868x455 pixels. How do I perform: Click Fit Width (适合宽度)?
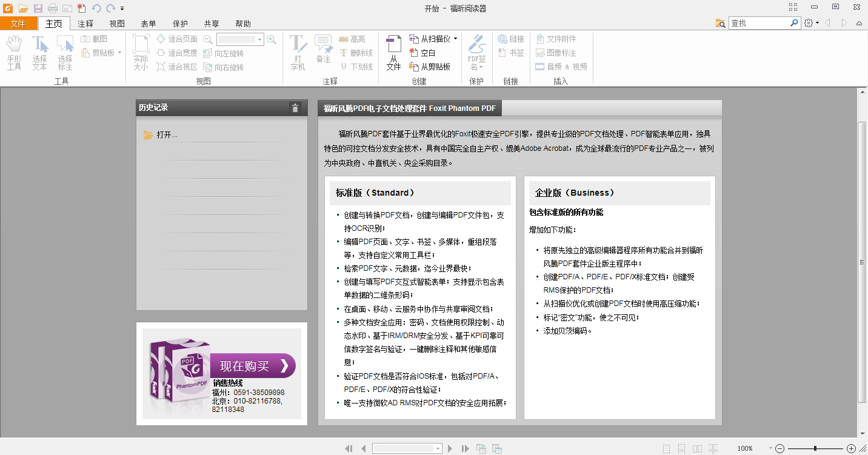pos(177,53)
